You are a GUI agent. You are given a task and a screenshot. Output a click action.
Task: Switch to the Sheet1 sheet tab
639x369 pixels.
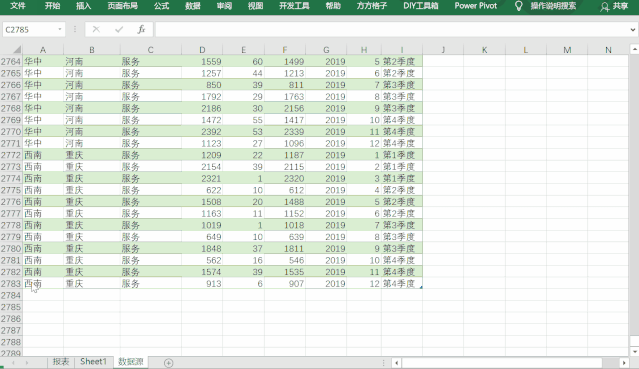(x=93, y=362)
